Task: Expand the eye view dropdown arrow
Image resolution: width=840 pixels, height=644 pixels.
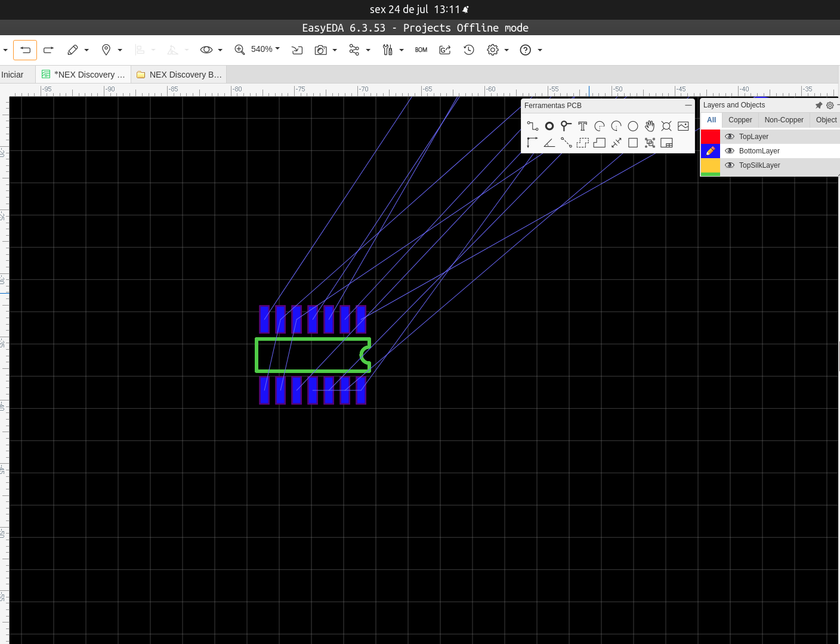Action: coord(220,50)
